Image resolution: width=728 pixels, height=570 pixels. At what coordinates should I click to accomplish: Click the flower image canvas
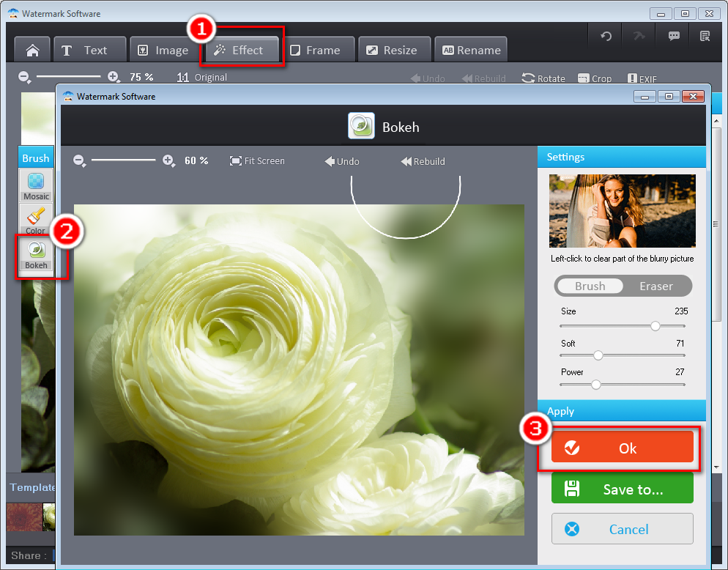299,370
